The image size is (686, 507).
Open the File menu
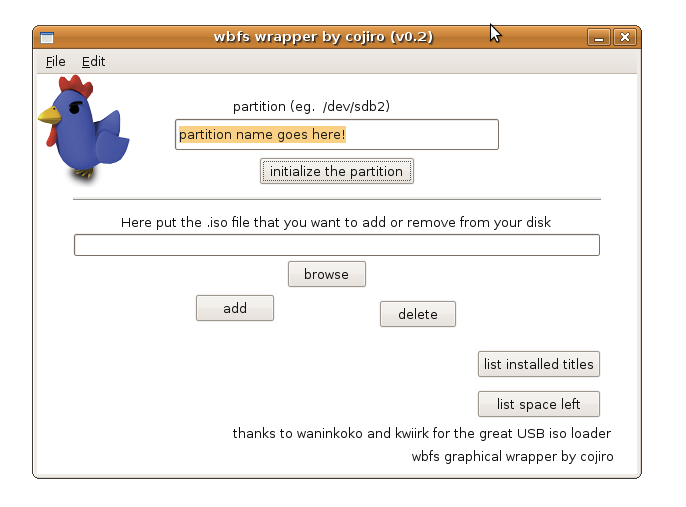click(55, 61)
